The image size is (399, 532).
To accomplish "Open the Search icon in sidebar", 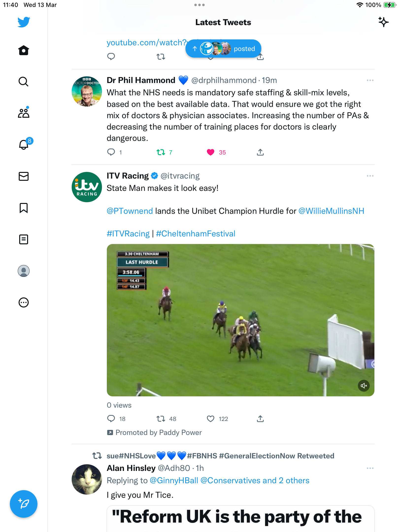I will tap(24, 82).
